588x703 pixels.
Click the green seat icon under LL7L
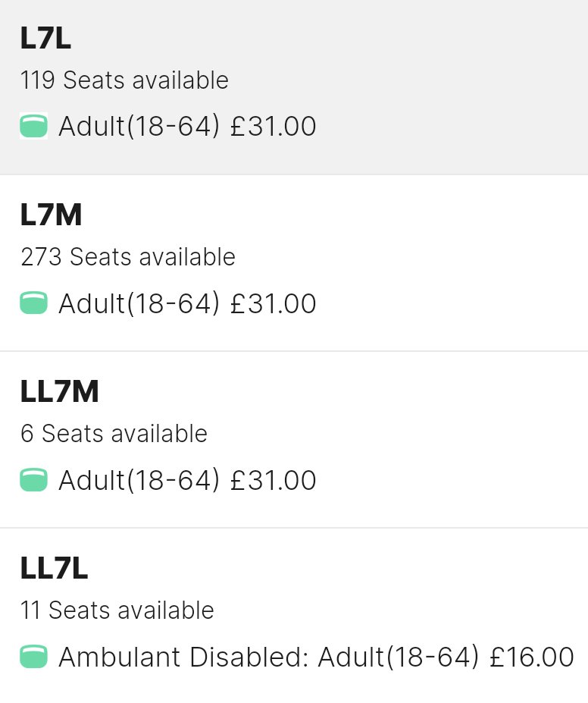[33, 657]
